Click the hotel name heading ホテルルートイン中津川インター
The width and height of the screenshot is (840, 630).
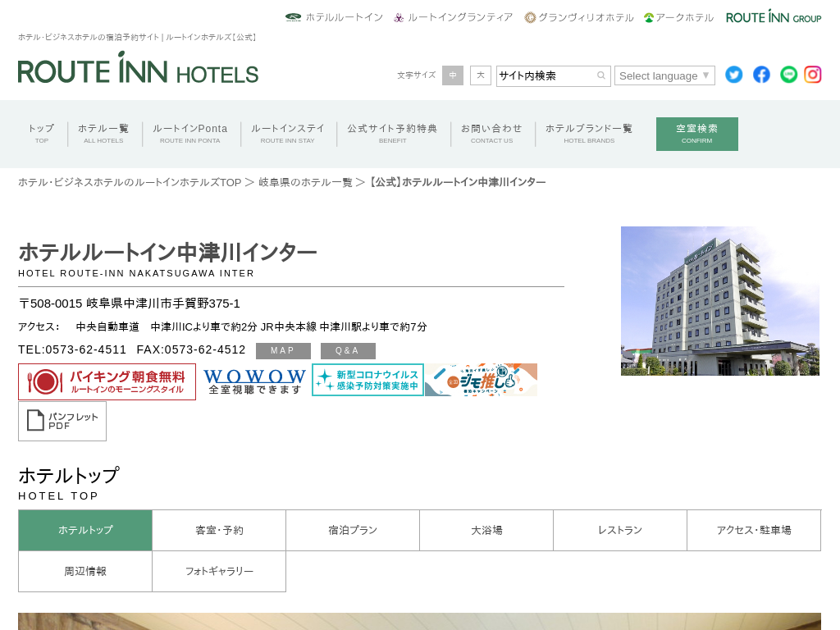tap(167, 252)
